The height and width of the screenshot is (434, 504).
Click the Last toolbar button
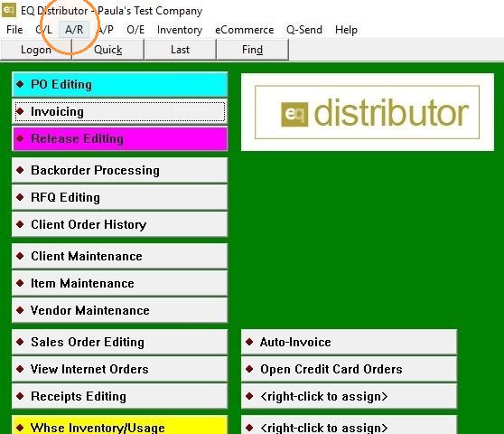pyautogui.click(x=181, y=50)
